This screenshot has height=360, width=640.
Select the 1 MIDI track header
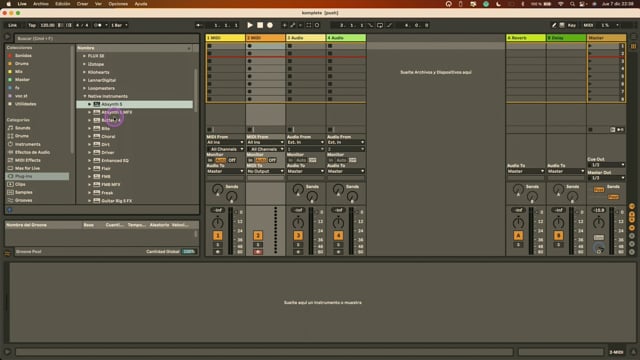point(225,38)
